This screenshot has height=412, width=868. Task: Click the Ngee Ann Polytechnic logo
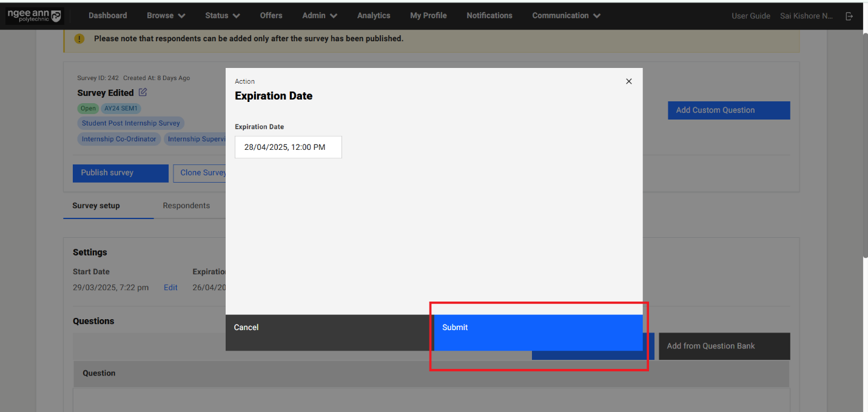tap(34, 16)
